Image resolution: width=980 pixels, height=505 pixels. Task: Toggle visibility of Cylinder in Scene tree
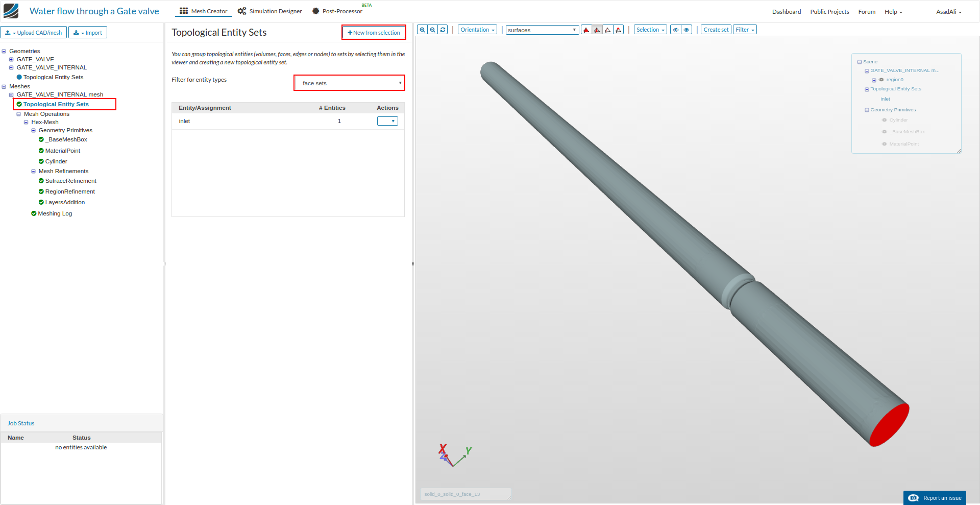coord(885,120)
